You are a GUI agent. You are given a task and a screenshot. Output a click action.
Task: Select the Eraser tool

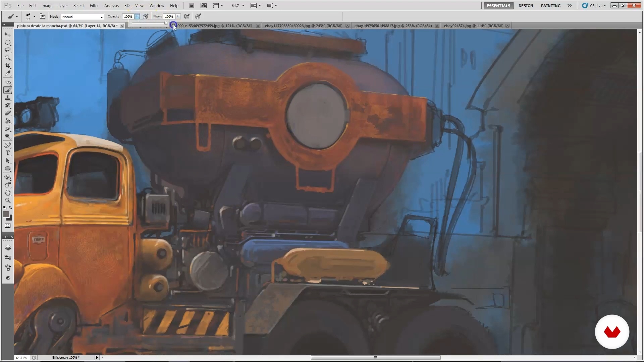click(8, 113)
